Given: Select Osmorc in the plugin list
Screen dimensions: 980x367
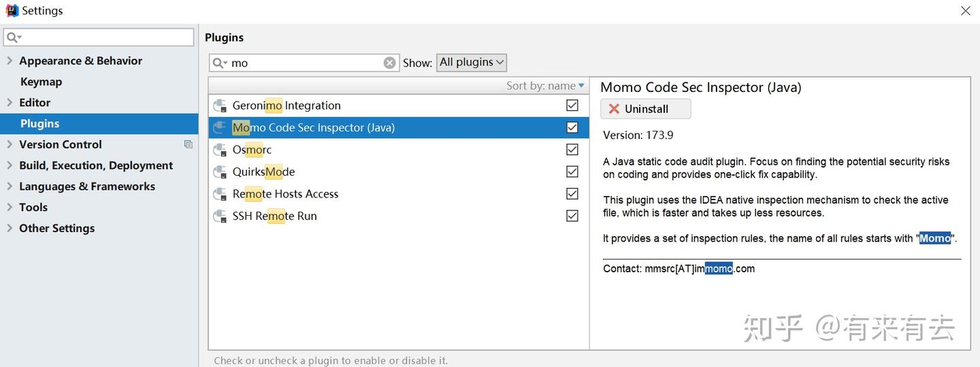Looking at the screenshot, I should 399,150.
